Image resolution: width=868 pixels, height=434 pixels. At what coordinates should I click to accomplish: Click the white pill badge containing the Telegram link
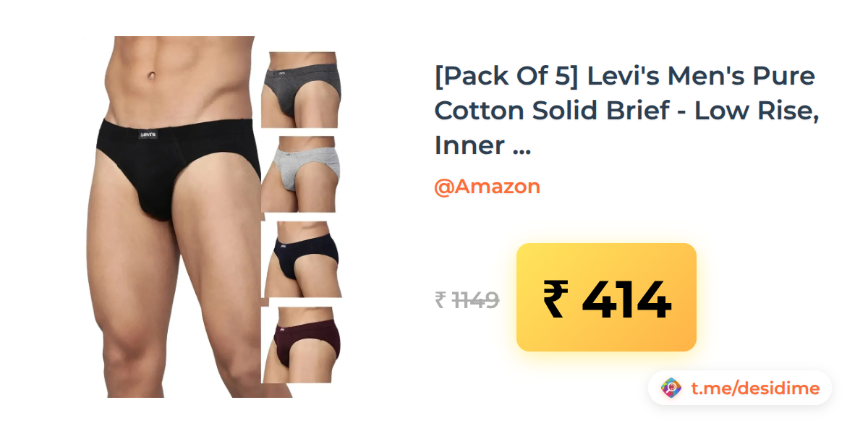(739, 388)
